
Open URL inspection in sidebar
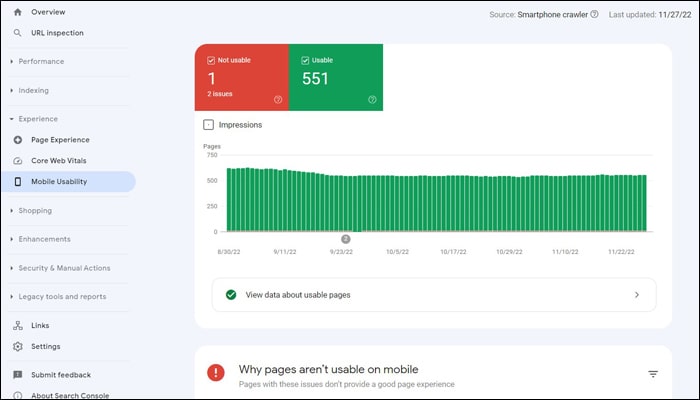pyautogui.click(x=57, y=33)
